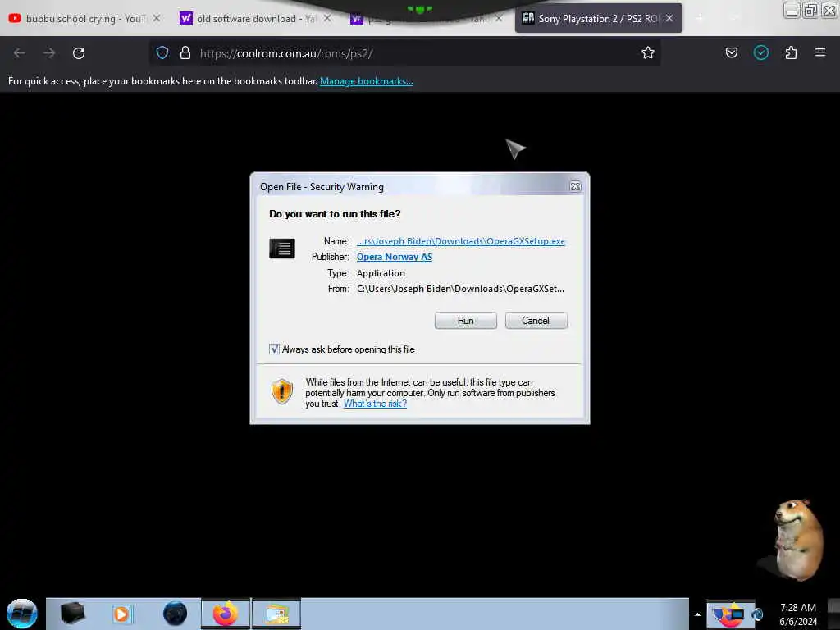Open the What's the risk? link
The height and width of the screenshot is (630, 840).
[x=375, y=404]
